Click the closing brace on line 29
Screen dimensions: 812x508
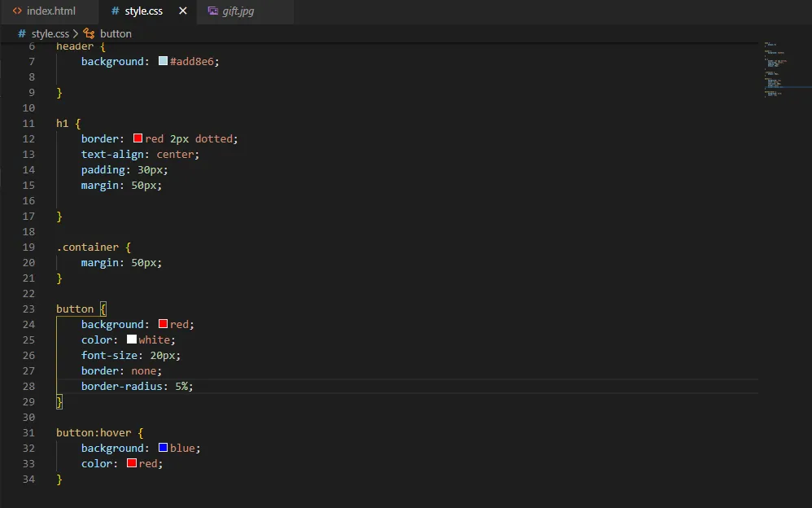coord(59,401)
